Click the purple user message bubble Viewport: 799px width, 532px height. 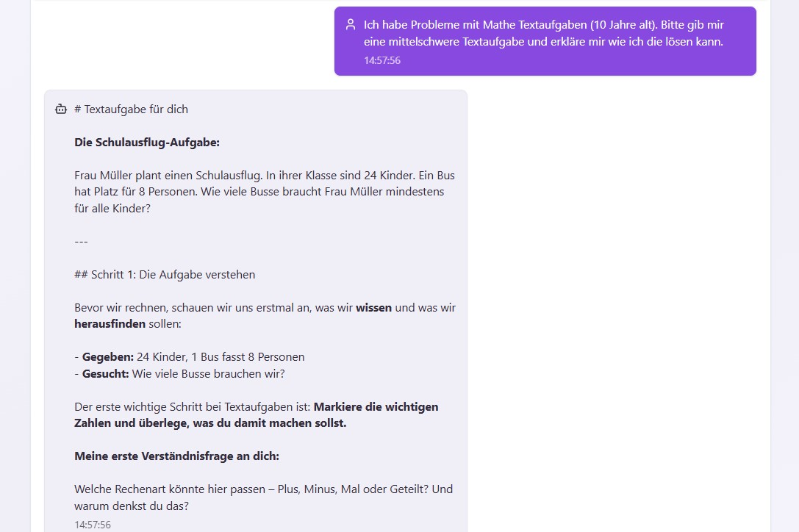[544, 40]
